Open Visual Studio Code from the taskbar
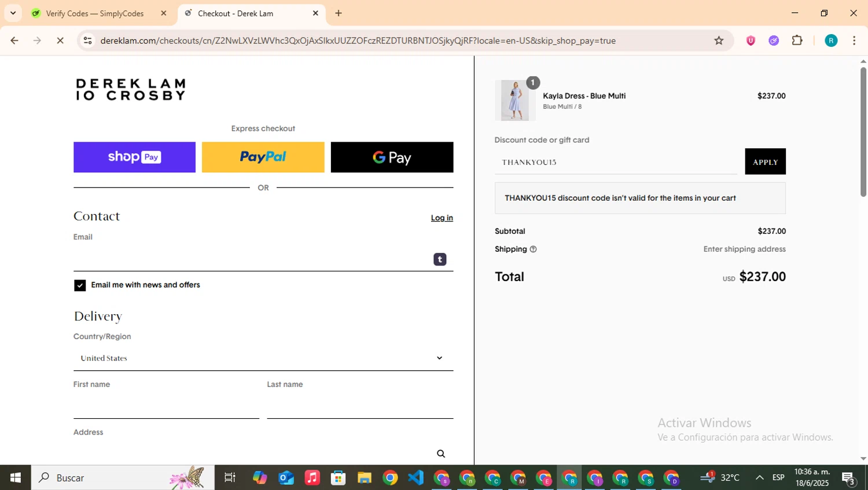 tap(415, 478)
